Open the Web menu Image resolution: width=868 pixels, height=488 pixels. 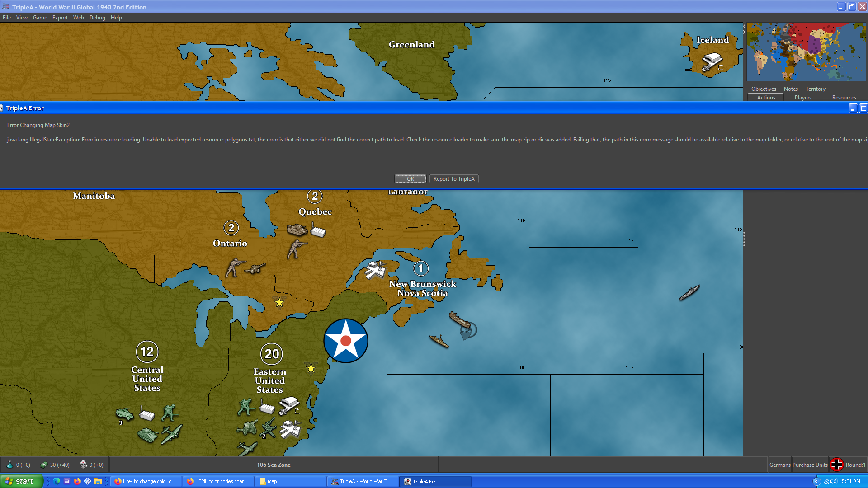coord(79,18)
